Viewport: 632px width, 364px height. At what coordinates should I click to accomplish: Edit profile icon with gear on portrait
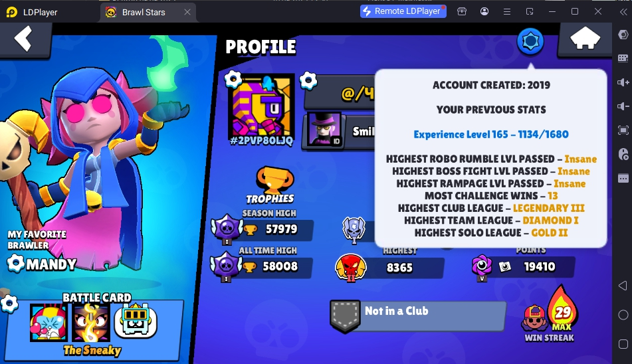(233, 79)
